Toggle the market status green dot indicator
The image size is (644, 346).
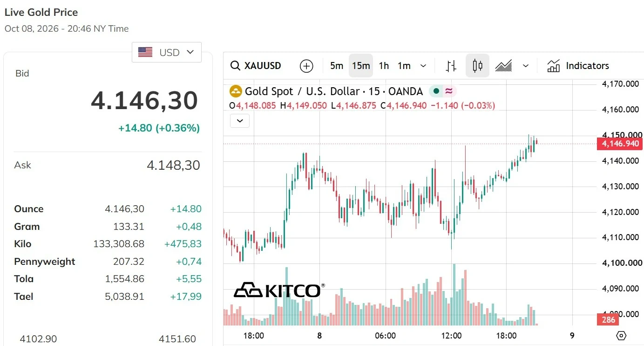click(436, 91)
